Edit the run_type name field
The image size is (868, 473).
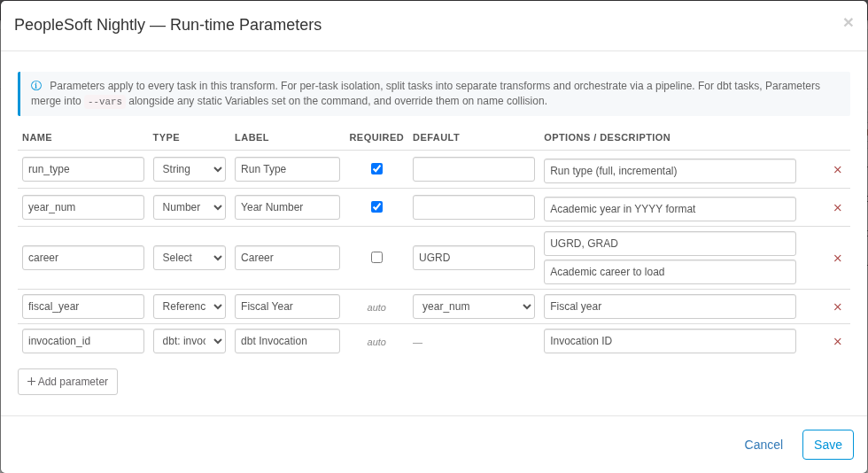point(83,169)
